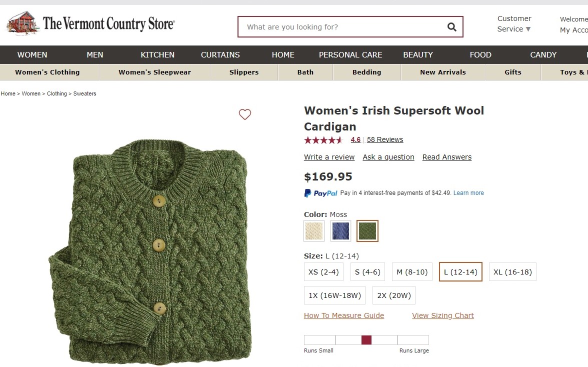Select size M (8-10)
The width and height of the screenshot is (588, 367).
(x=412, y=272)
